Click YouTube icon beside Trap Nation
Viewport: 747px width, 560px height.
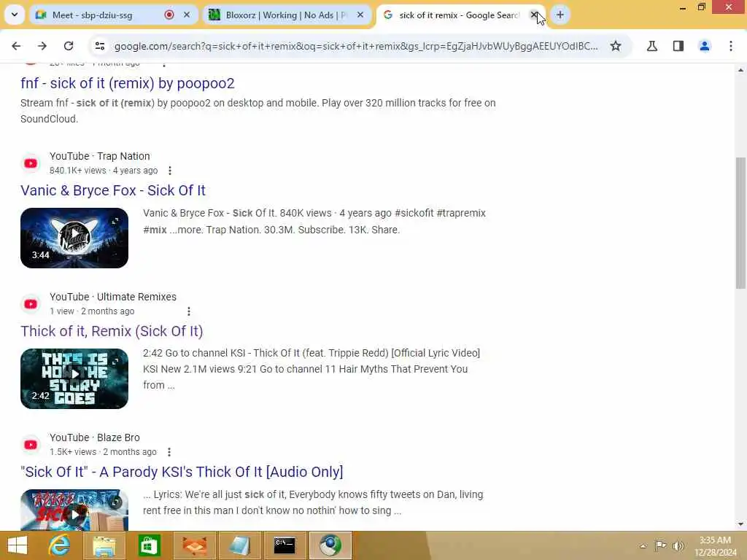31,163
